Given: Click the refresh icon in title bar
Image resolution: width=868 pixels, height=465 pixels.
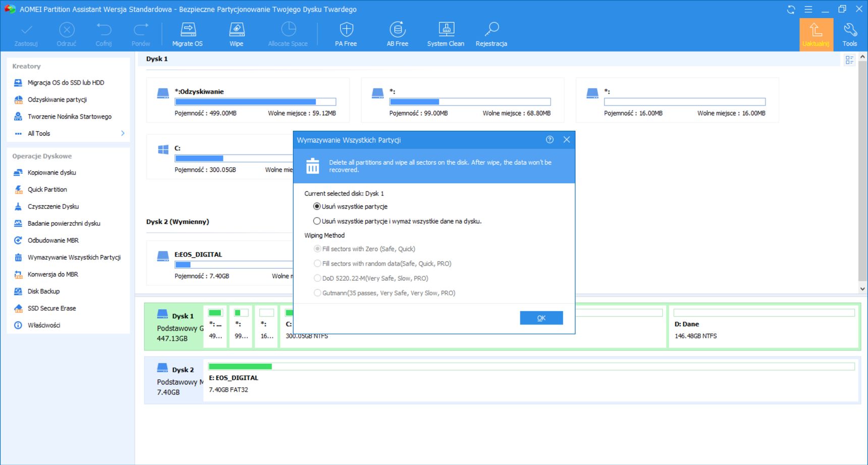Looking at the screenshot, I should [791, 10].
